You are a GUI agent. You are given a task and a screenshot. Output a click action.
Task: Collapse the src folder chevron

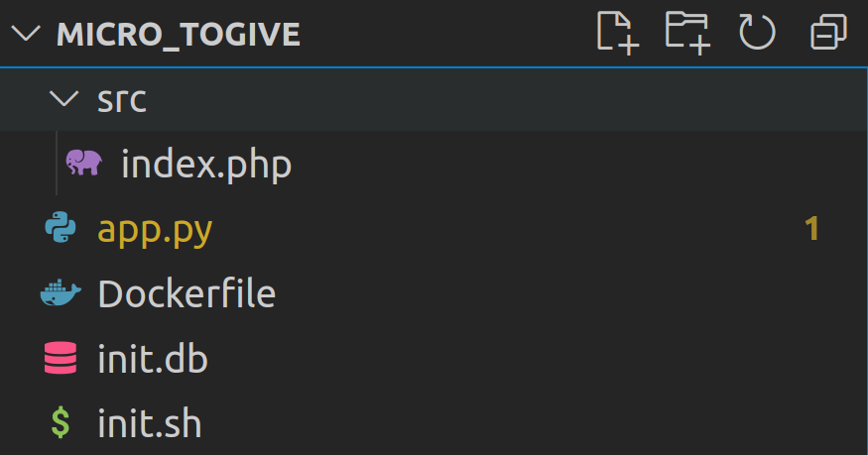(64, 99)
